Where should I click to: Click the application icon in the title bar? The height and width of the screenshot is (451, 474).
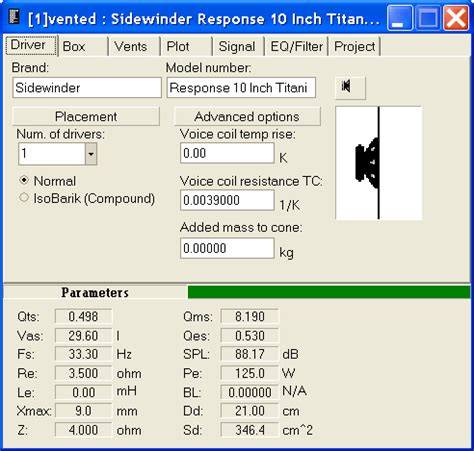point(14,17)
